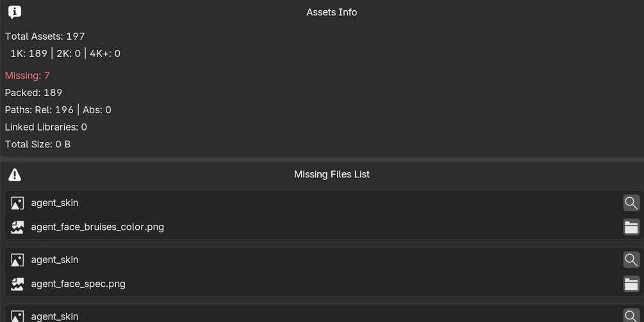The image size is (644, 322).
Task: Click the broken-image file icon beside agent_face_spec.png
Action: pyautogui.click(x=17, y=284)
